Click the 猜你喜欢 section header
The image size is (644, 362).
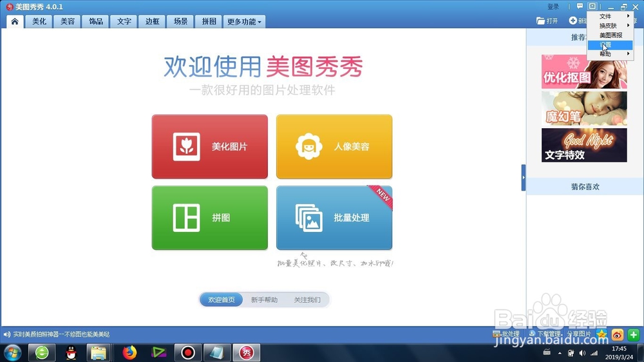coord(585,187)
